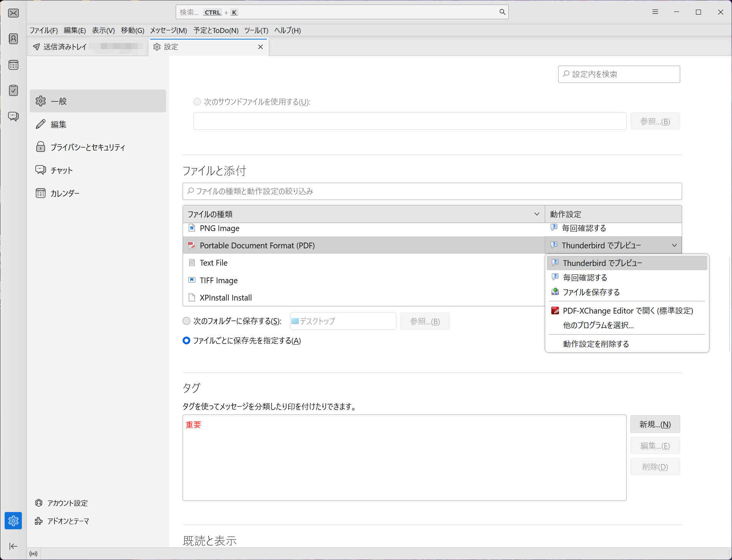Screen dimensions: 732x560
Task: Open the Address Book icon
Action: [13, 39]
